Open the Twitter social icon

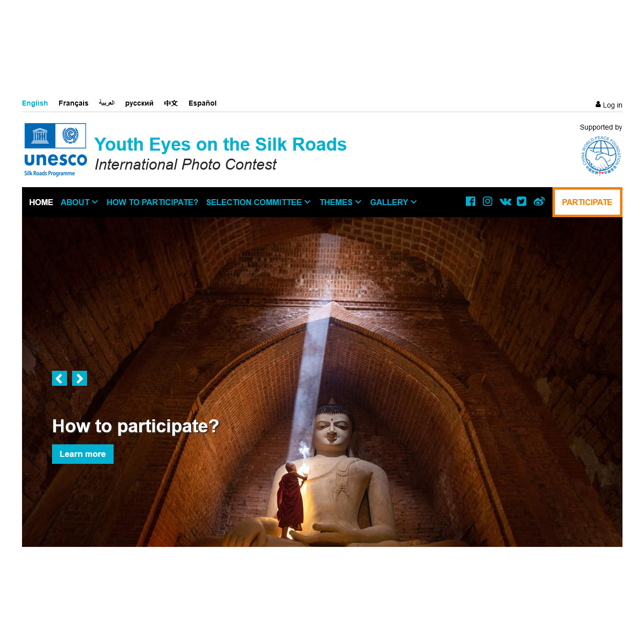[521, 201]
